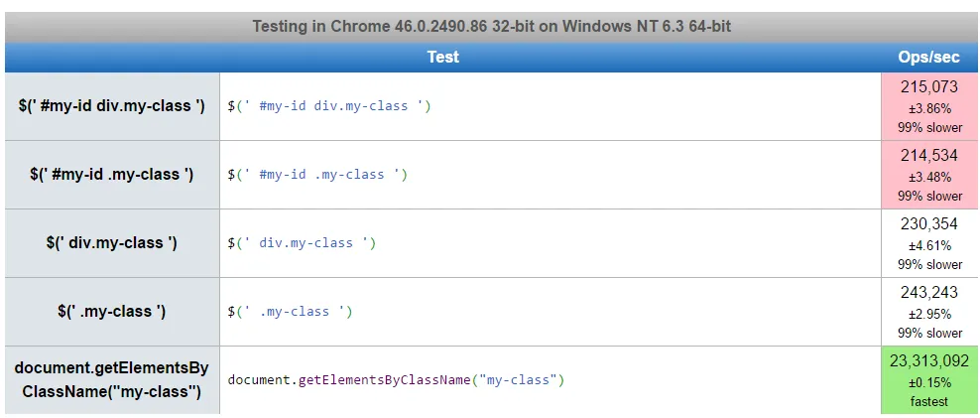Click the #my-id div.my-class code snippet

click(329, 105)
